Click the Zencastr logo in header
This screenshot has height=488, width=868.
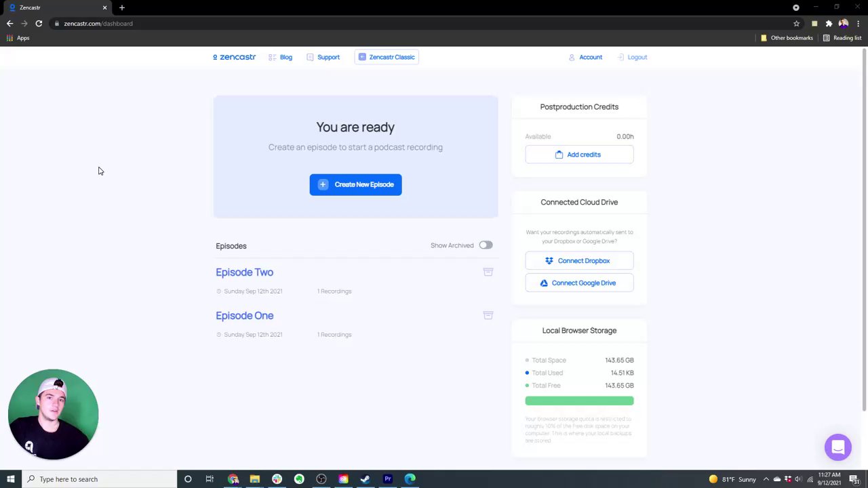coord(234,57)
